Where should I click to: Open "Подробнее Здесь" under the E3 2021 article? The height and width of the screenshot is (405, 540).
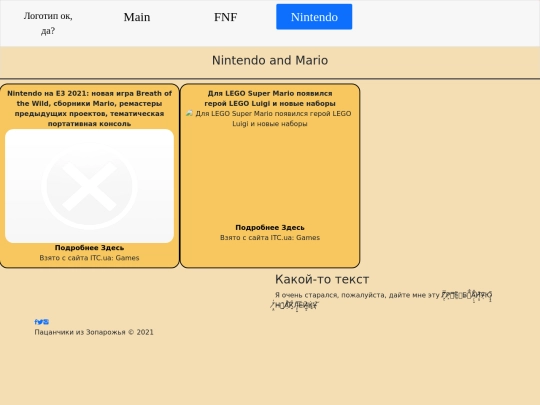pyautogui.click(x=89, y=248)
